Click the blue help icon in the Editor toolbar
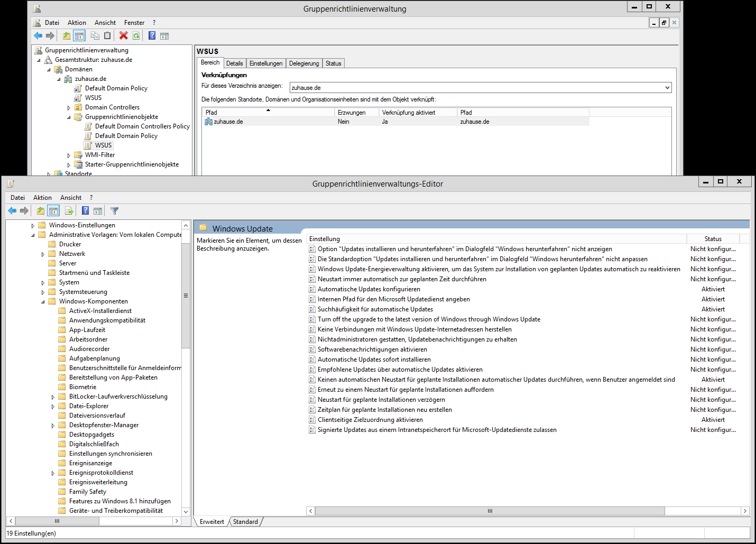Screen dimensions: 756x544 point(85,211)
